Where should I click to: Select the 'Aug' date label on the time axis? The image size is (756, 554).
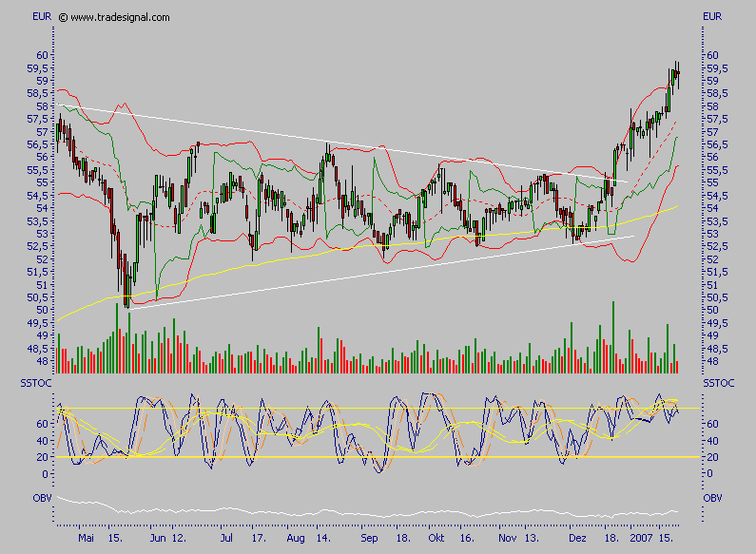click(295, 538)
